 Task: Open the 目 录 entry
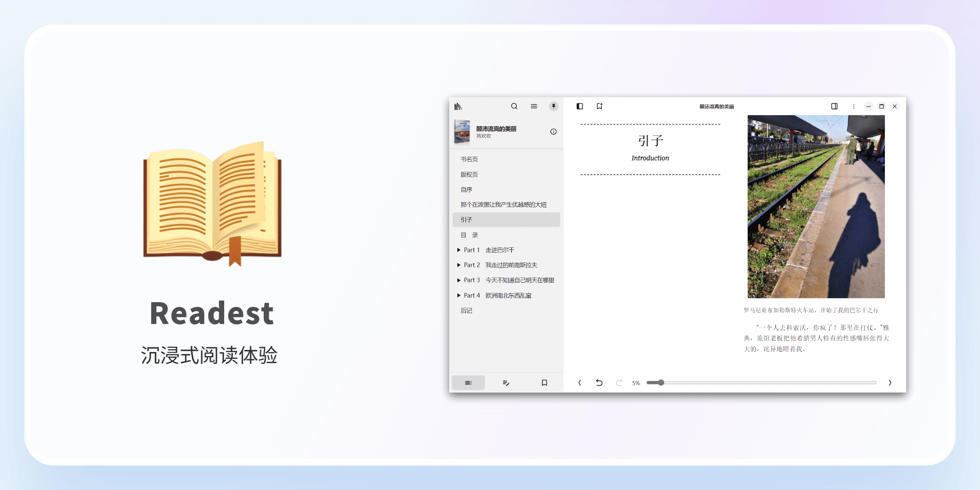[x=506, y=235]
